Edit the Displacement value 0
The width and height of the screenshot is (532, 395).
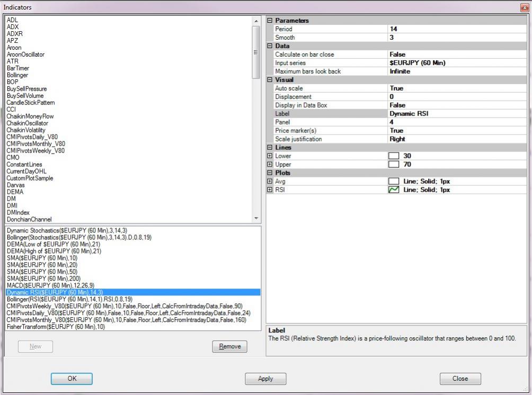[x=457, y=96]
